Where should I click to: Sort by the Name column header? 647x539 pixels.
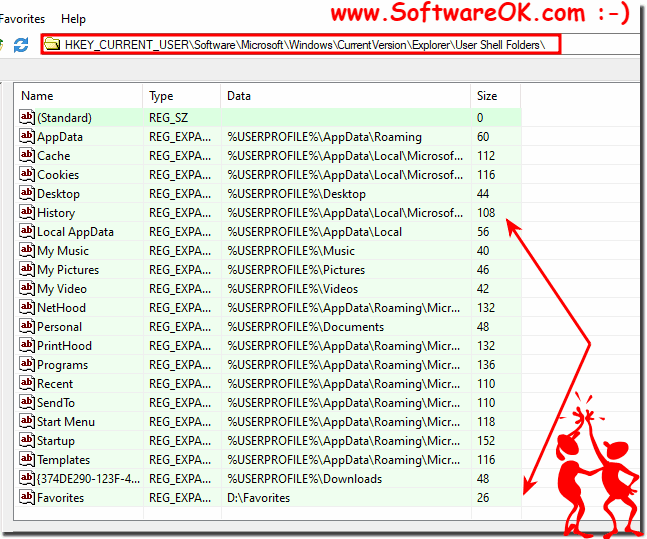(78, 96)
